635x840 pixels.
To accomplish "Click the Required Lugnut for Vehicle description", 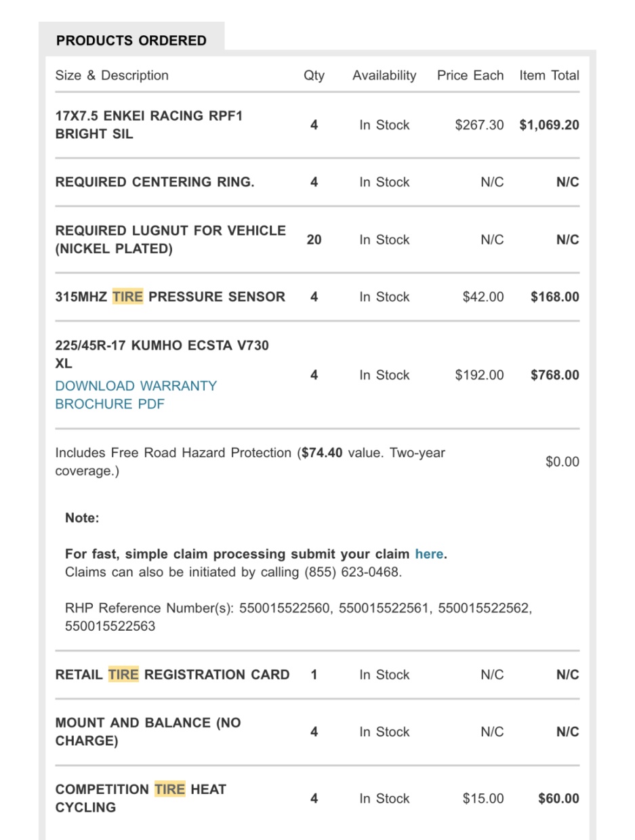I will [170, 240].
